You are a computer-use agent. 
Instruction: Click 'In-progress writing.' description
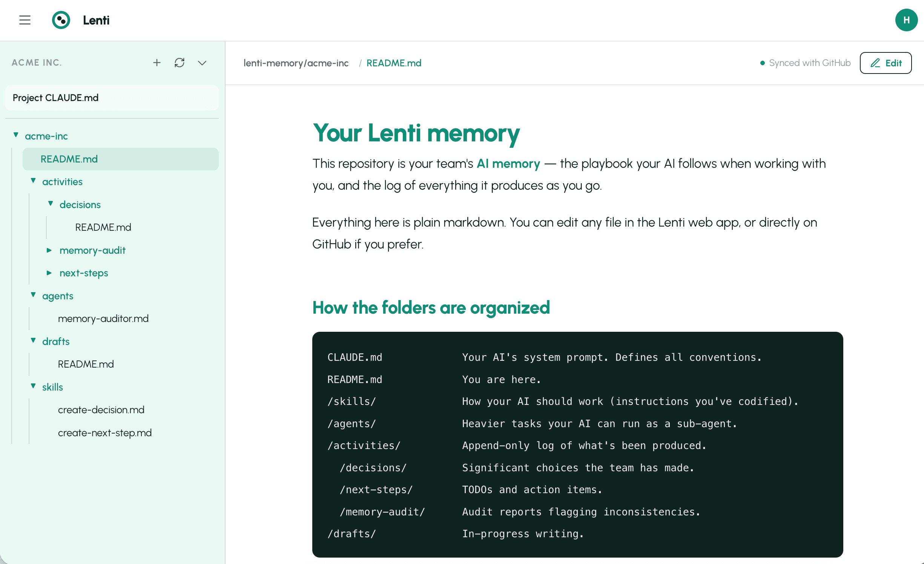(523, 534)
